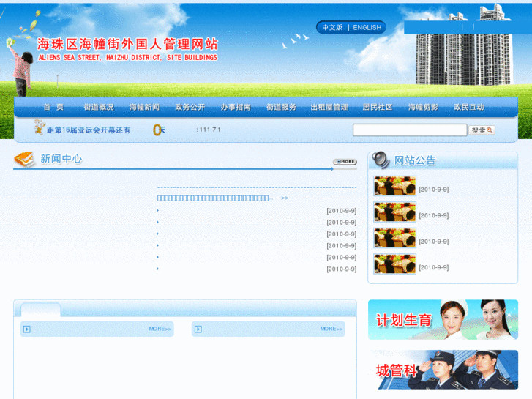Screen dimensions: 532x399
Task: Click the MORE button in 新闻中心
Action: pyautogui.click(x=345, y=162)
